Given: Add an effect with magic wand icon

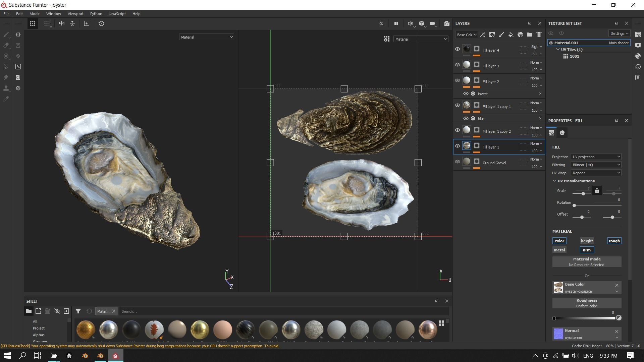Looking at the screenshot, I should tap(483, 35).
